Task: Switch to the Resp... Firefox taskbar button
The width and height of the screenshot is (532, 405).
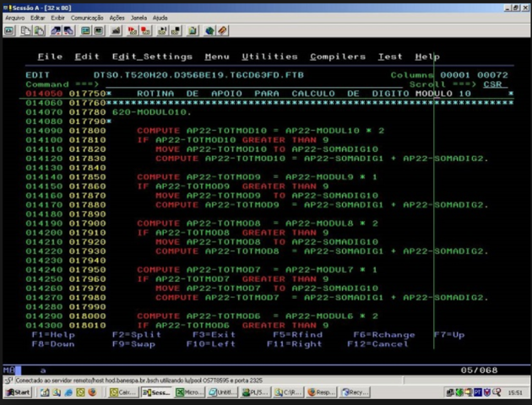Action: 322,392
